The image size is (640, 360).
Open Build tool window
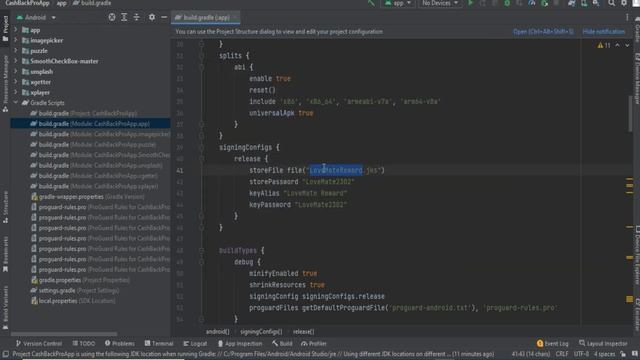pos(282,343)
